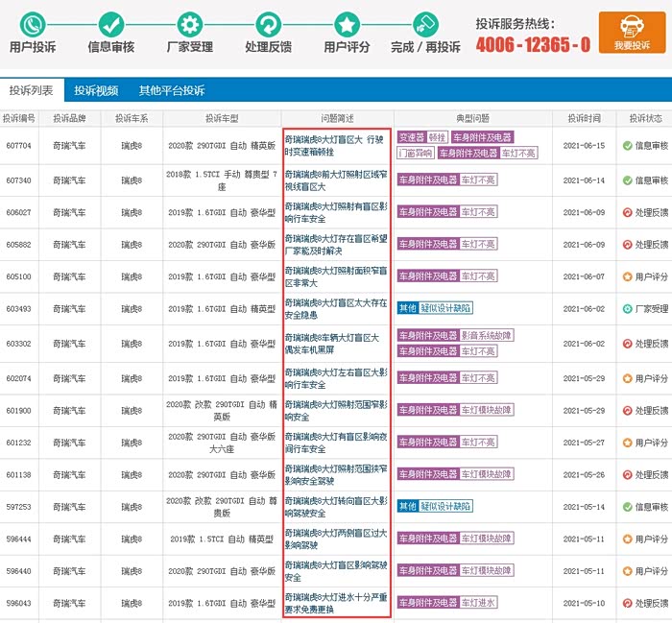Open complaint 奇瑞瑞虎8大灯盲区太大存在安全隐患
The image size is (672, 623).
pos(336,309)
